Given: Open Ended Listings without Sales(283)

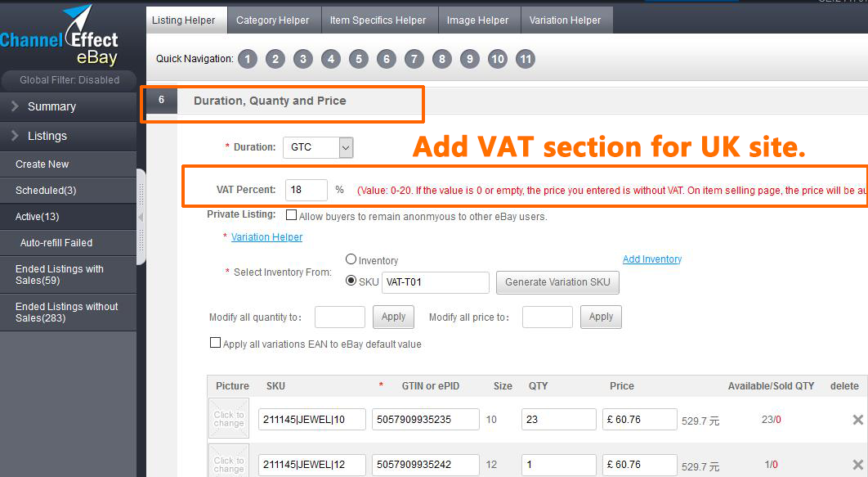Looking at the screenshot, I should (x=68, y=313).
